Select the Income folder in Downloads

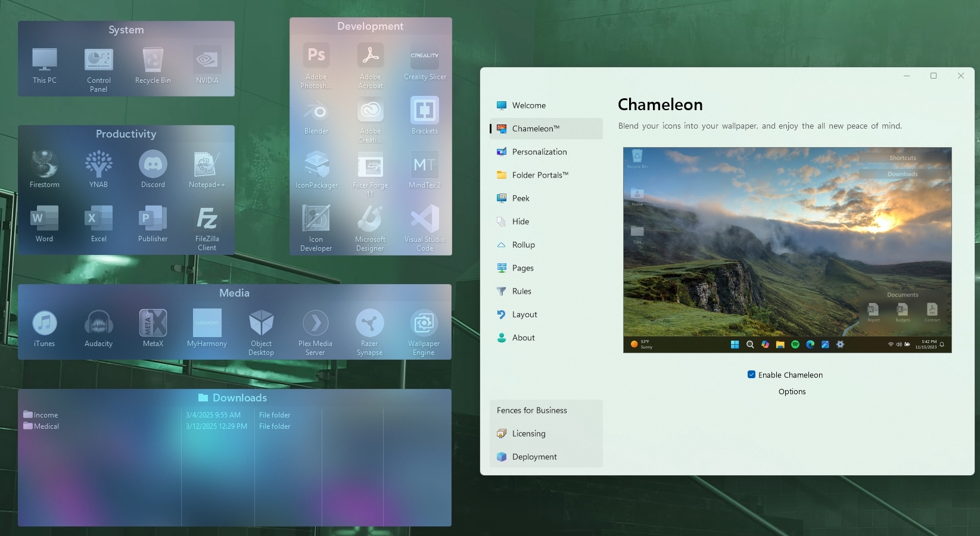41,415
